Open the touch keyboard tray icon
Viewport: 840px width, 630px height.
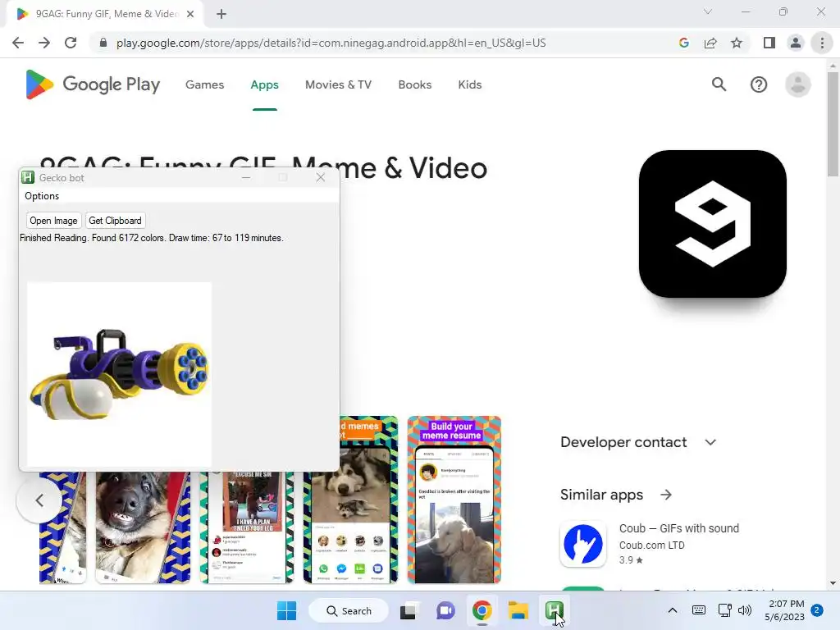tap(699, 610)
